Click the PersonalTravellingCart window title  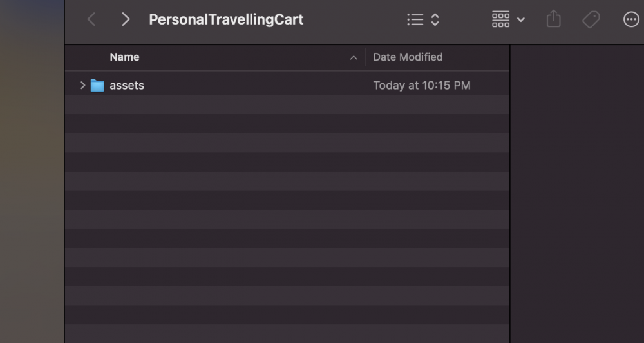226,19
